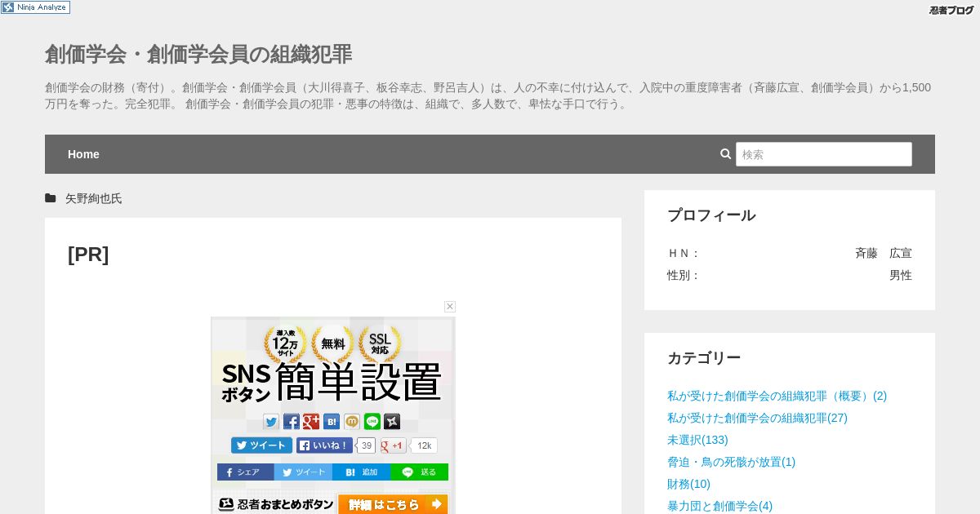Focus the 検索 search input field
980x514 pixels.
(824, 154)
